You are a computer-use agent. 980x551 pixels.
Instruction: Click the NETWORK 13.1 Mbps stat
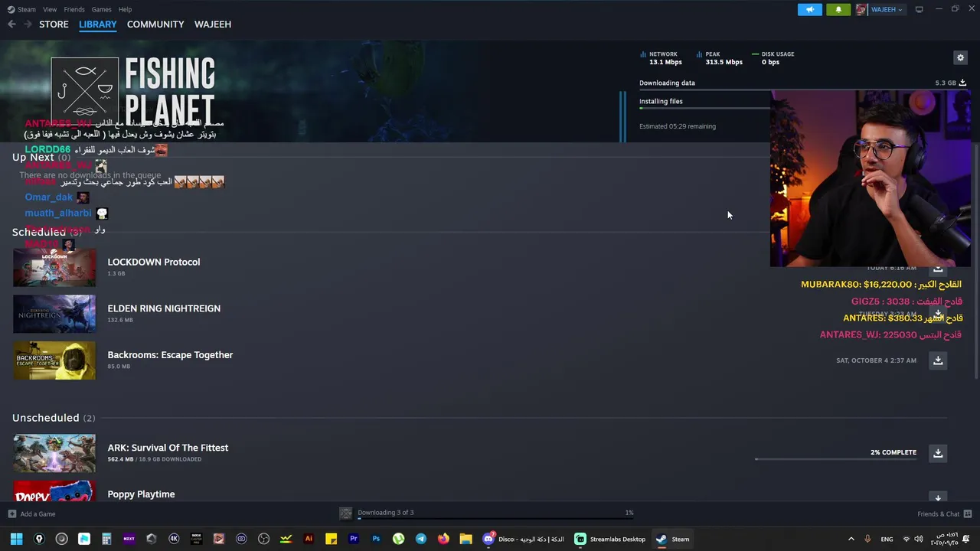click(661, 58)
